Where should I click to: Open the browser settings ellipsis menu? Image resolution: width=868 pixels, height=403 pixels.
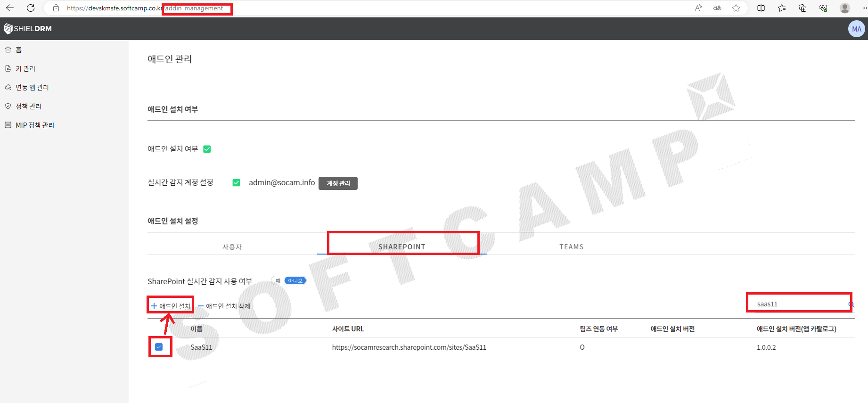pos(864,8)
